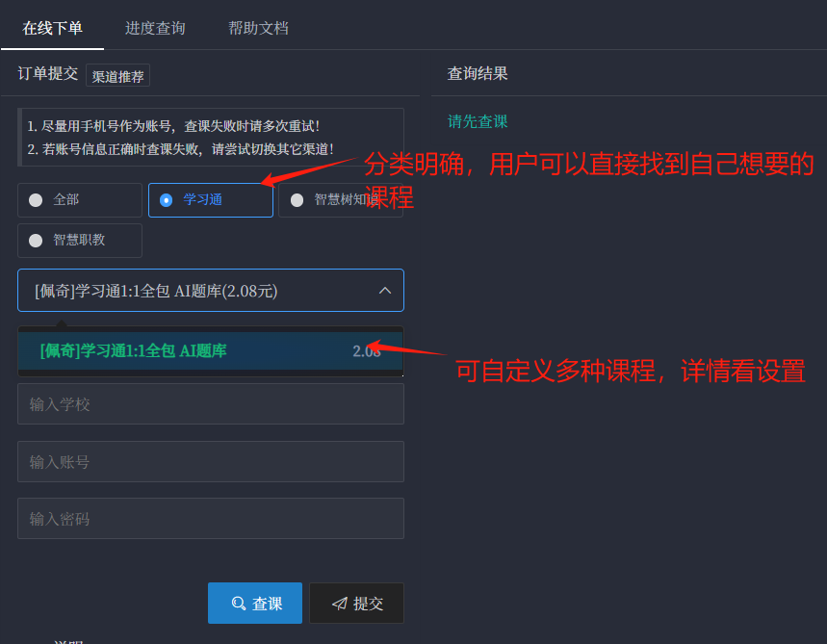This screenshot has height=644, width=827.
Task: Click the 查询结果 panel header
Action: tap(478, 73)
